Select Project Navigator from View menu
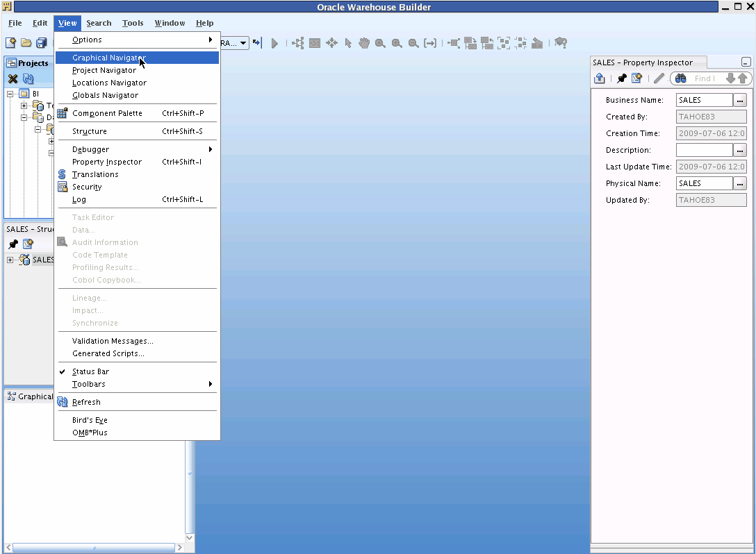This screenshot has height=554, width=756. coord(104,70)
